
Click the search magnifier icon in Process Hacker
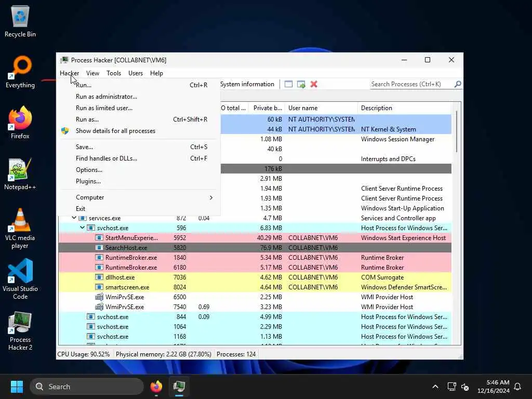[x=458, y=84]
